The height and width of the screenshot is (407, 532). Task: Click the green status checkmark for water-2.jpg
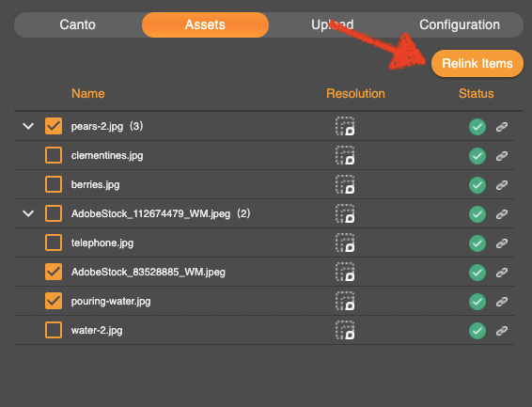pyautogui.click(x=477, y=331)
